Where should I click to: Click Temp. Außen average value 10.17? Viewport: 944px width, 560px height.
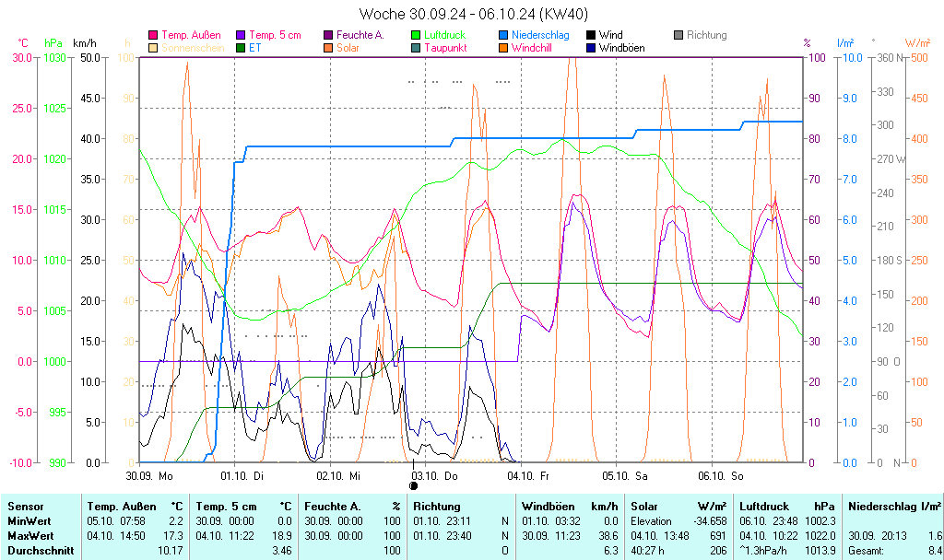click(171, 550)
